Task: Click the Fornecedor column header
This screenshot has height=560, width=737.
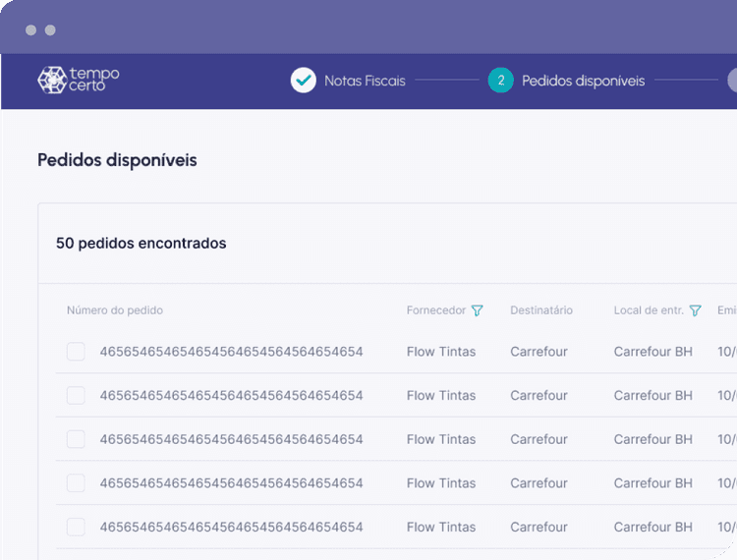Action: coord(436,310)
